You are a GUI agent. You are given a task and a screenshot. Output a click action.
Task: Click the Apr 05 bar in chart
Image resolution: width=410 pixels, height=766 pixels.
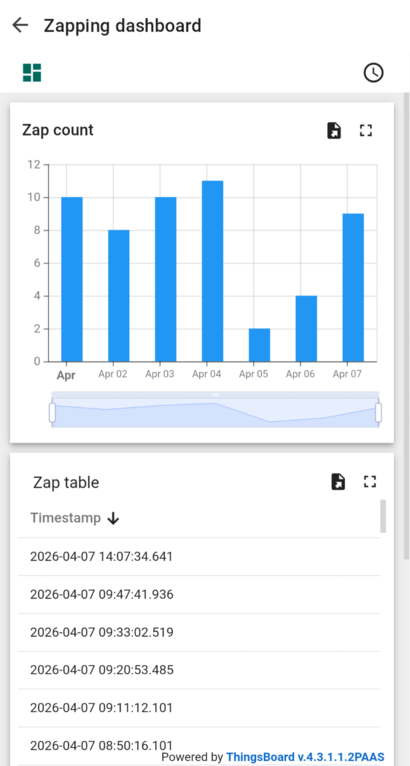[x=259, y=345]
